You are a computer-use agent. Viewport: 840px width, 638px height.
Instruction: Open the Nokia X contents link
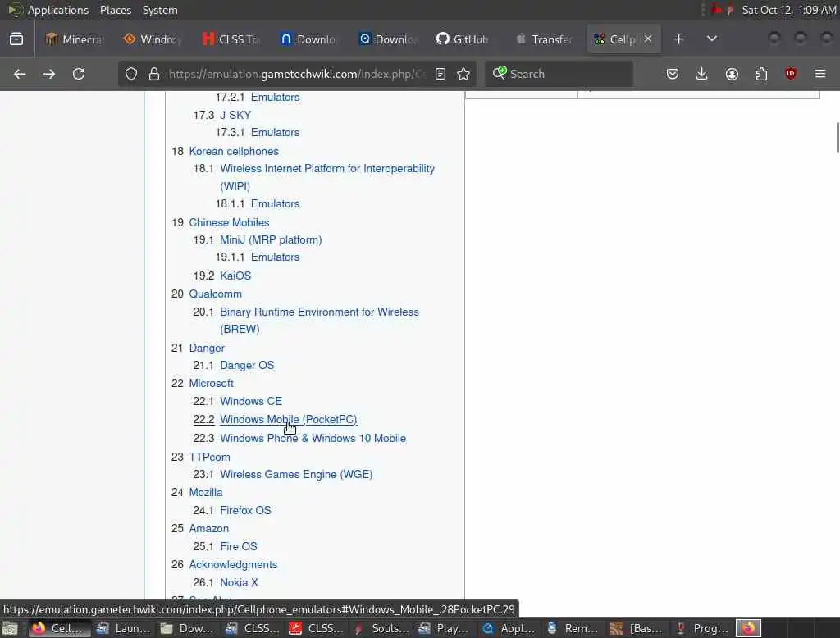(x=239, y=583)
